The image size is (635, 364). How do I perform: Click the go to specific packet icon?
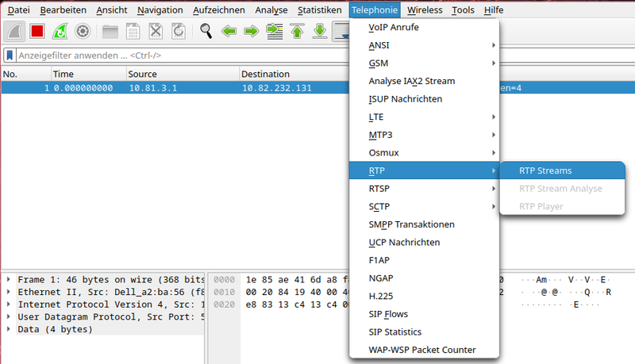tap(275, 31)
